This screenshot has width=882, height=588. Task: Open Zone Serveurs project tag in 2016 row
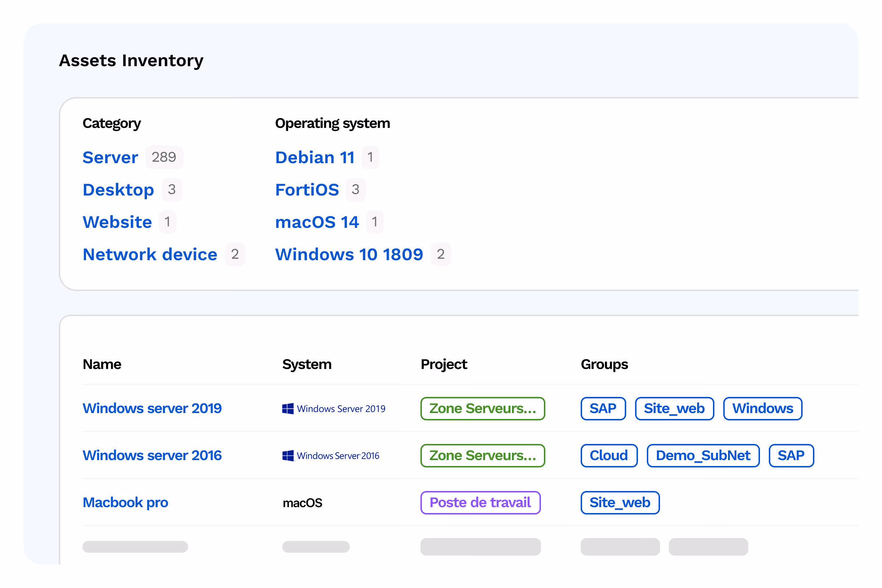pos(482,456)
